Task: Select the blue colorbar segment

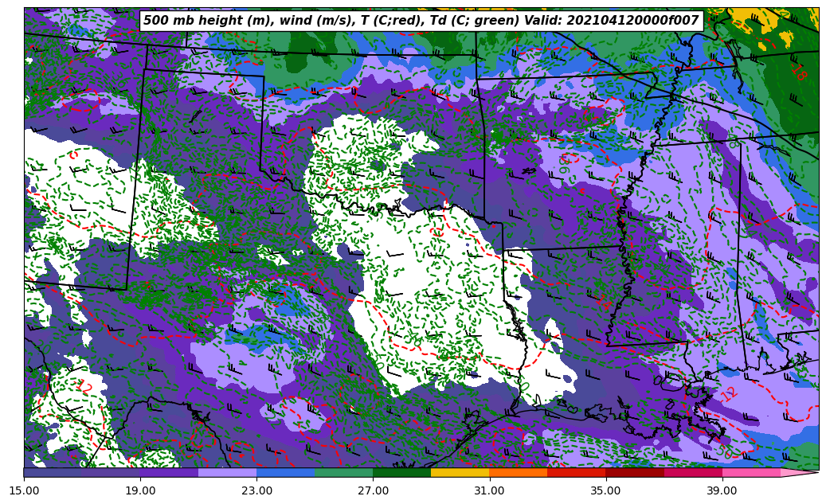Action: coord(285,472)
